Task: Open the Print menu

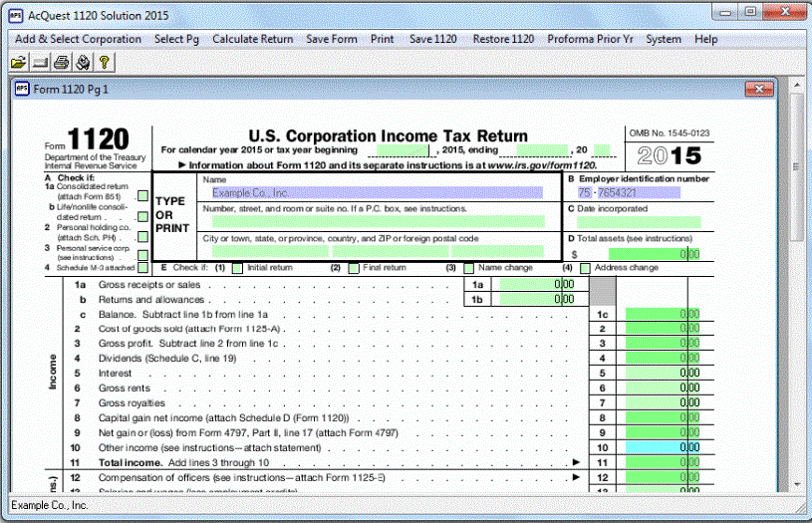Action: tap(383, 40)
